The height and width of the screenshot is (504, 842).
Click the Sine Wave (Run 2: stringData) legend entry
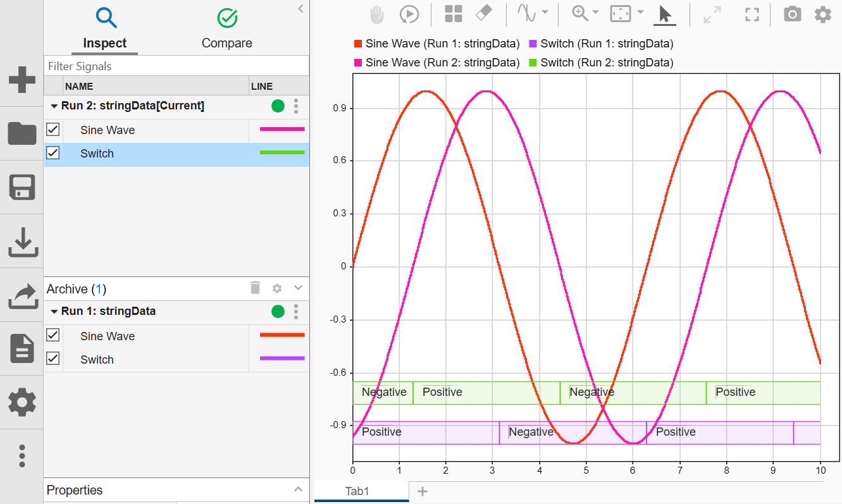point(437,63)
